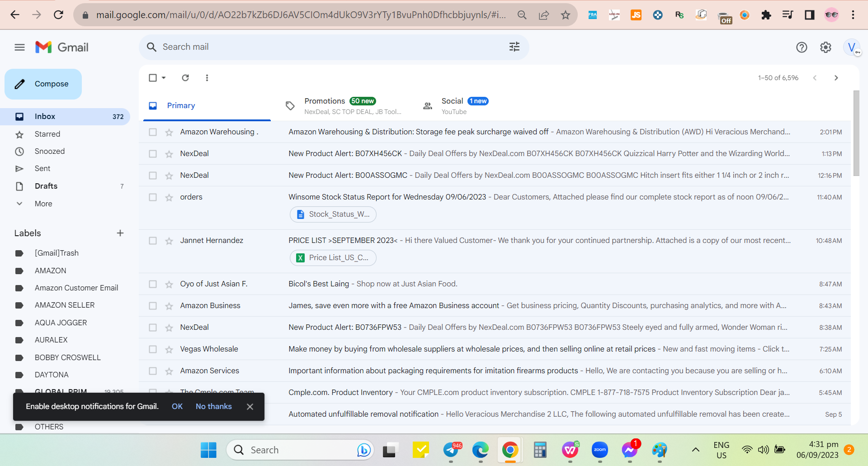Viewport: 868px width, 466px height.
Task: Switch to the Social tab
Action: pyautogui.click(x=457, y=105)
